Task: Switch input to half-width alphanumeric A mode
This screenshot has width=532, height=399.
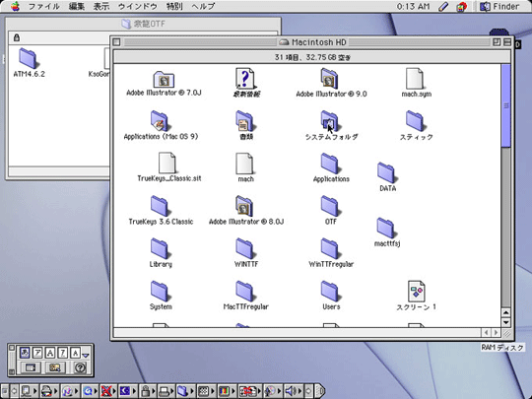Action: (75, 353)
